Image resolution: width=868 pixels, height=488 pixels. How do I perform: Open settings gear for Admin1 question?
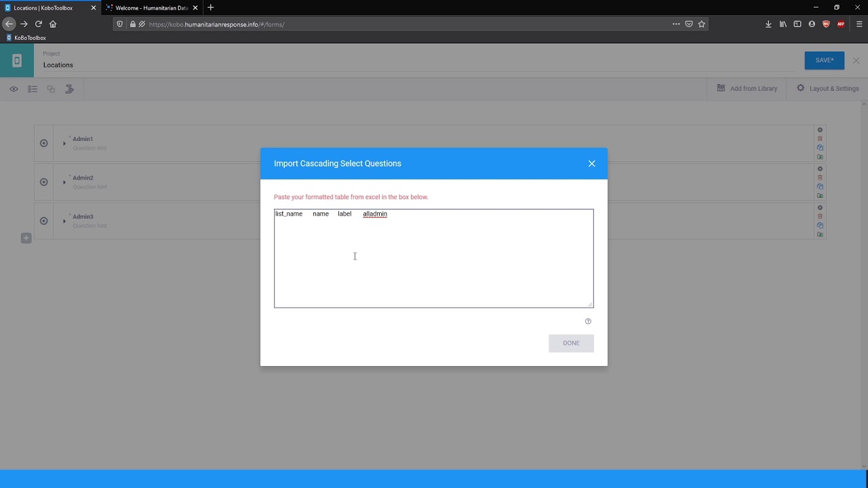click(820, 129)
